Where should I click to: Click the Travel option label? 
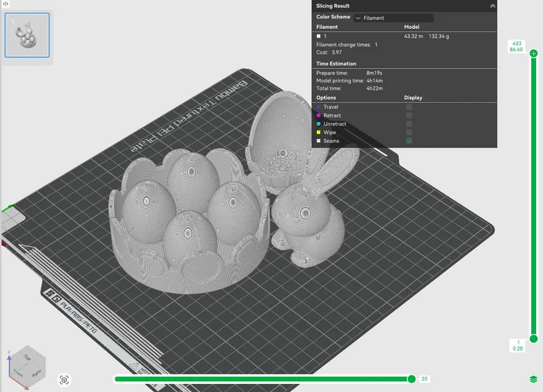[x=331, y=107]
